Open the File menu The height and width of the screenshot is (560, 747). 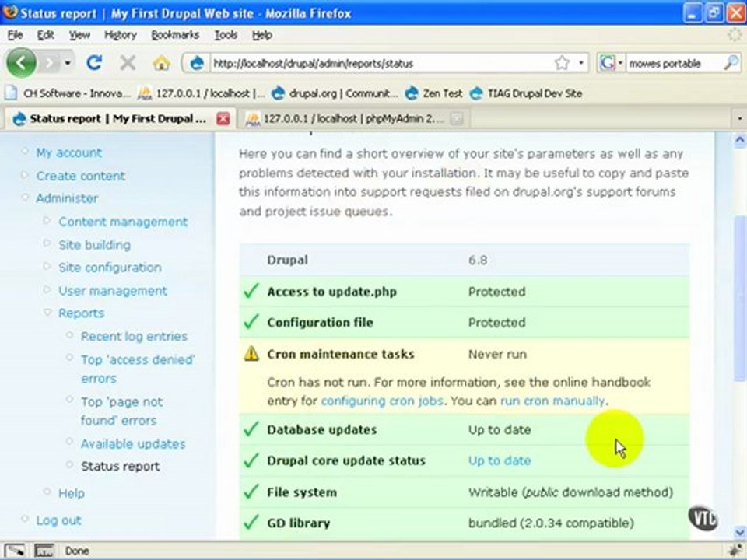tap(16, 35)
